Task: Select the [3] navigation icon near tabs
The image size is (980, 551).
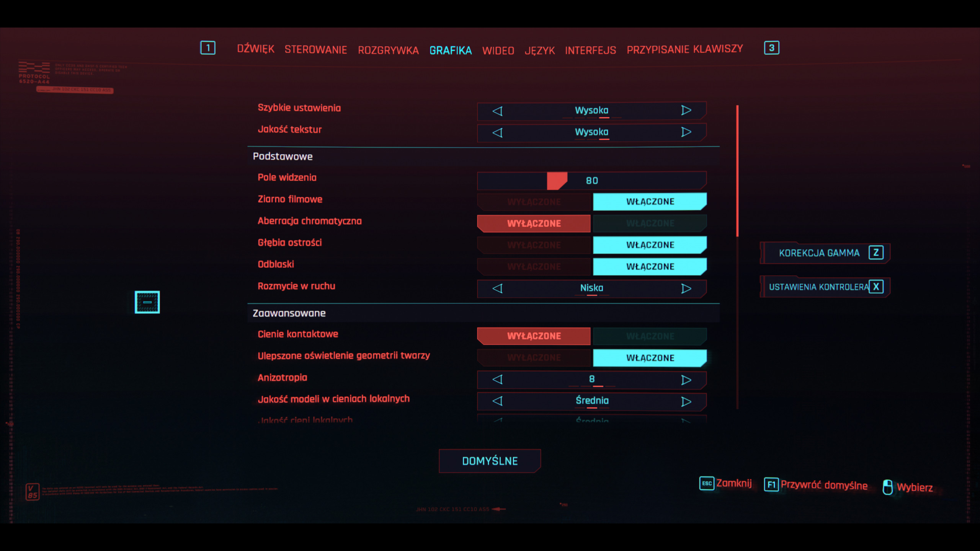Action: (x=772, y=48)
